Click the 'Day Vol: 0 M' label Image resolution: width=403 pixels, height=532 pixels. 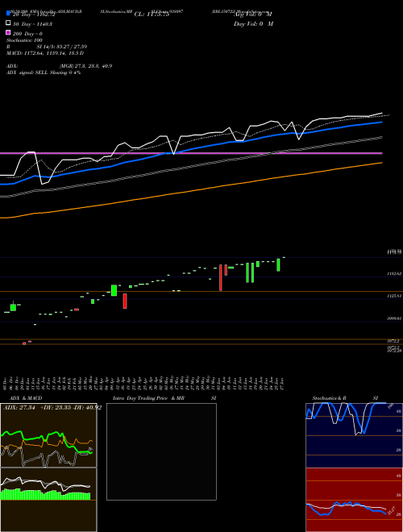[x=253, y=23]
